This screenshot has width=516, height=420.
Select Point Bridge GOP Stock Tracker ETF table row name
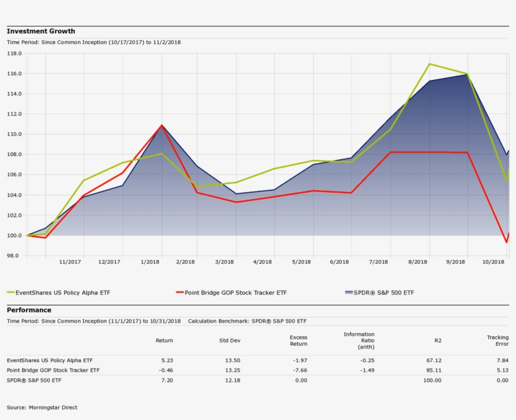53,370
